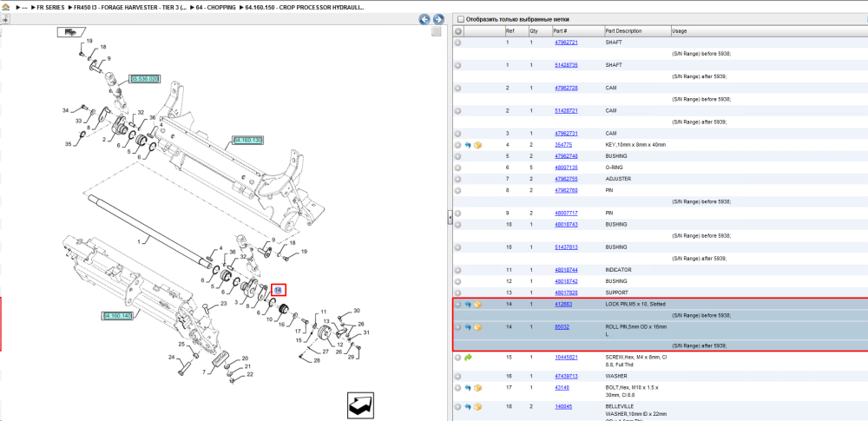This screenshot has height=421, width=868.
Task: Click the blue replacement arrow for KEY 354775
Action: coord(468,145)
